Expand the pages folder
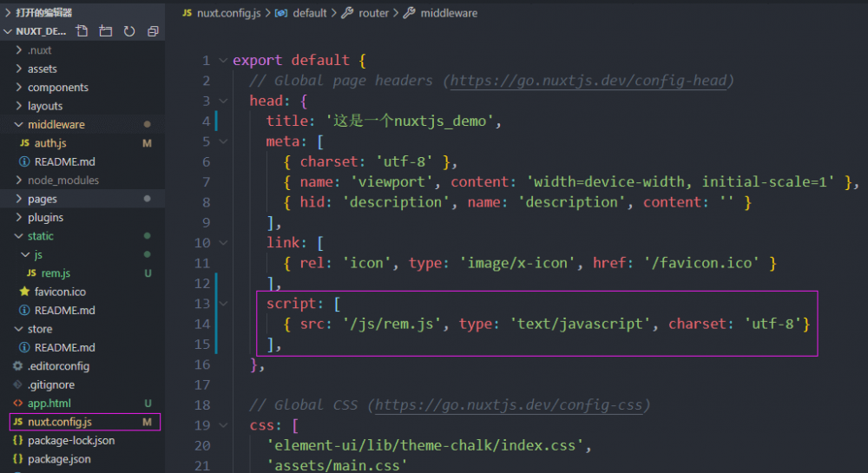868x473 pixels. click(x=19, y=199)
